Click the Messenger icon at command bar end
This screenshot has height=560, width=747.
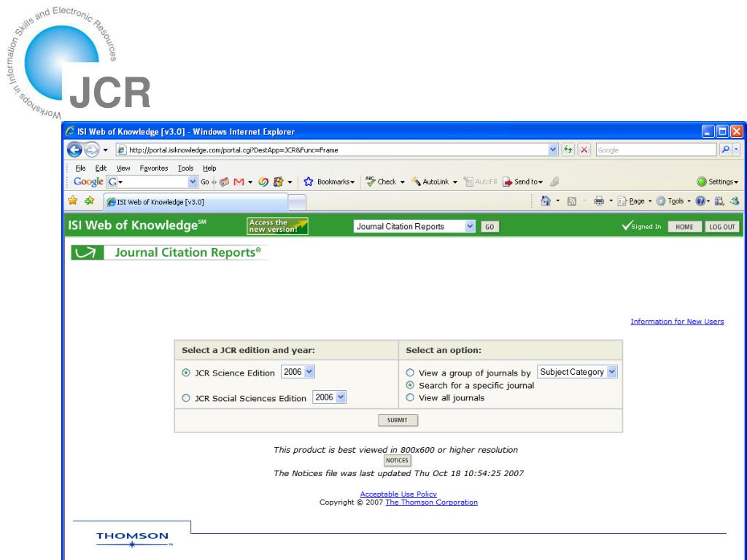click(x=735, y=201)
